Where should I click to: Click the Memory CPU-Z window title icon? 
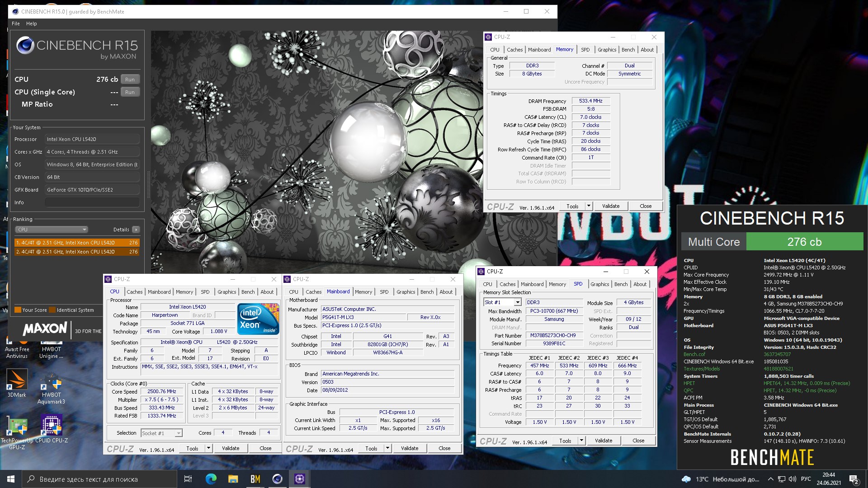[488, 37]
